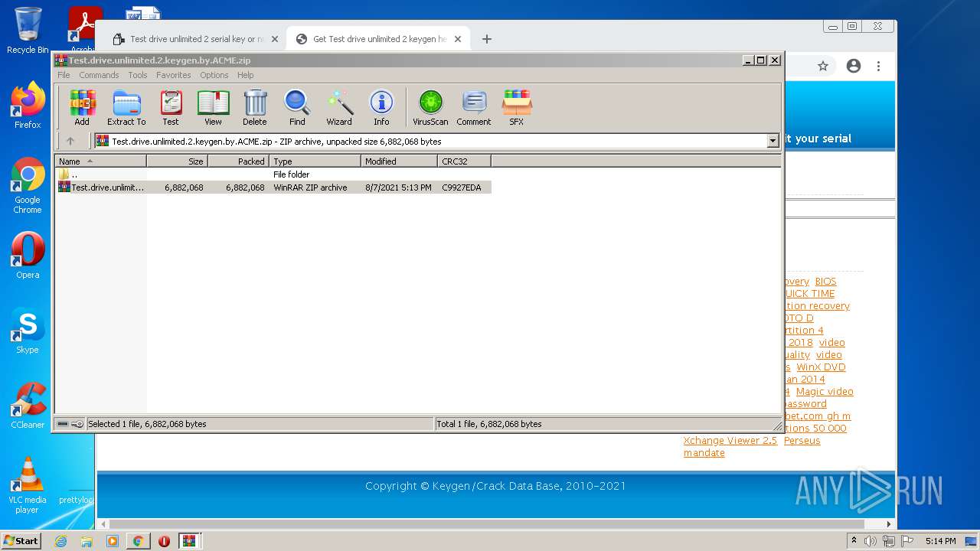Open the Chrome profile avatar icon
Image resolution: width=980 pixels, height=551 pixels.
coord(854,66)
